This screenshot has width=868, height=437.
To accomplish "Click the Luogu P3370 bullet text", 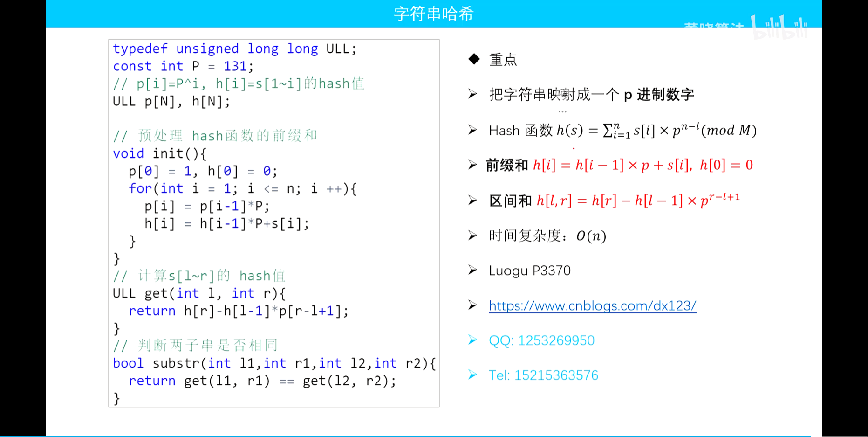I will coord(530,271).
